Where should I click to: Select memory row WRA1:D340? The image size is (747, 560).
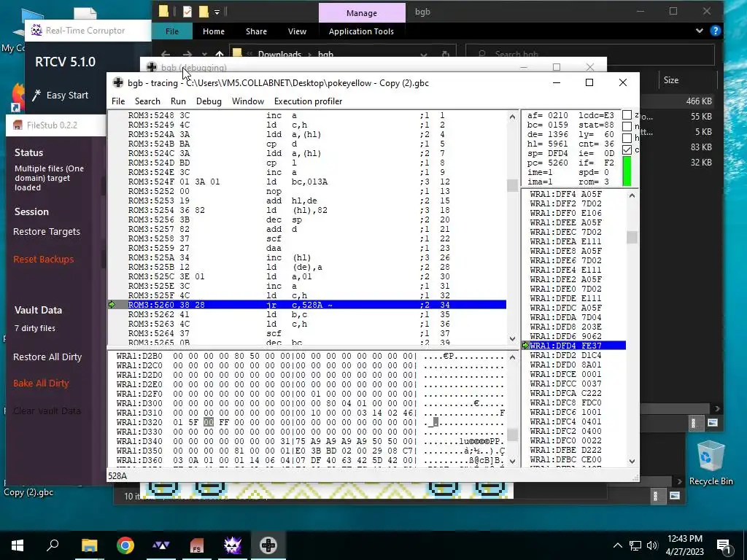pyautogui.click(x=309, y=441)
